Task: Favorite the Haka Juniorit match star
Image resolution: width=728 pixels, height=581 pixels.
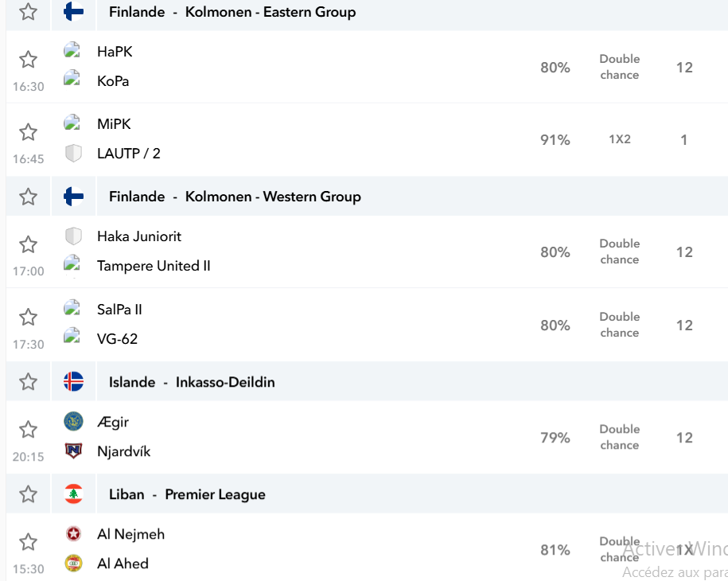Action: click(29, 244)
